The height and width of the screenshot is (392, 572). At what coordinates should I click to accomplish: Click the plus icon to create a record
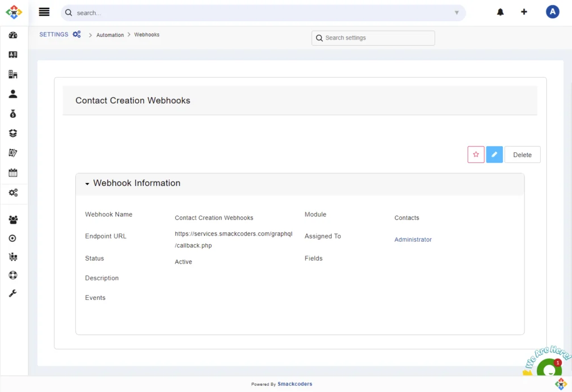[524, 11]
